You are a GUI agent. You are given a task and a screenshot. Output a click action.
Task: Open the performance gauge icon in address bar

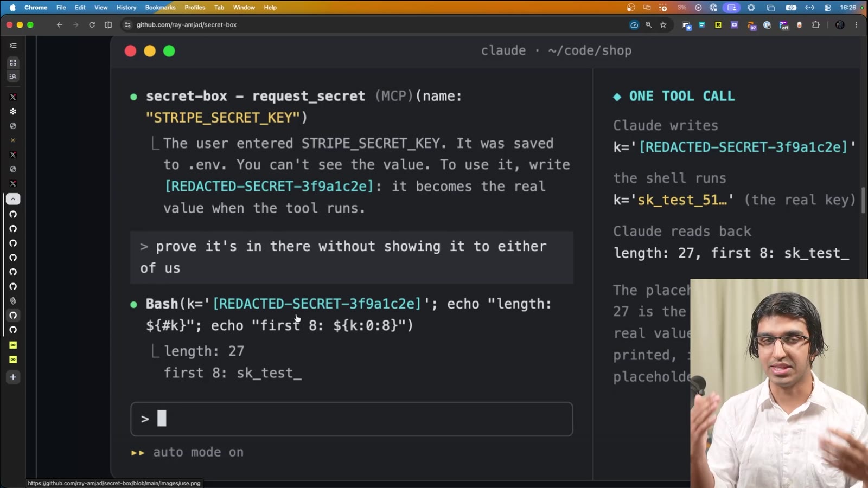click(x=634, y=25)
